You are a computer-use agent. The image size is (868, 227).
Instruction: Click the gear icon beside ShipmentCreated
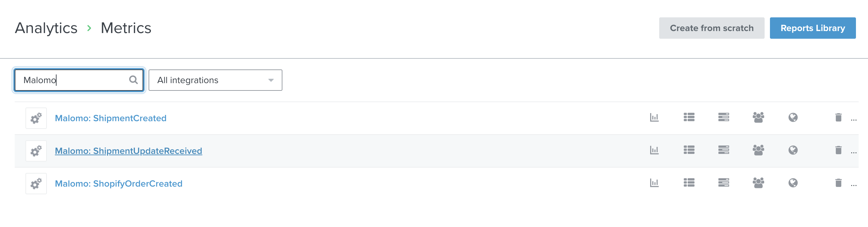pyautogui.click(x=36, y=118)
